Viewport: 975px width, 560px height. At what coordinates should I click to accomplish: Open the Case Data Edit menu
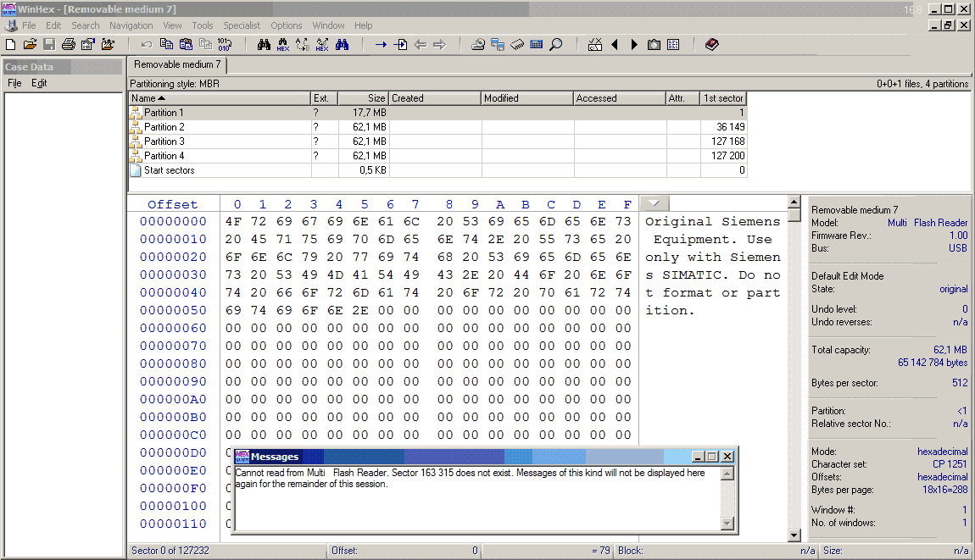[38, 83]
